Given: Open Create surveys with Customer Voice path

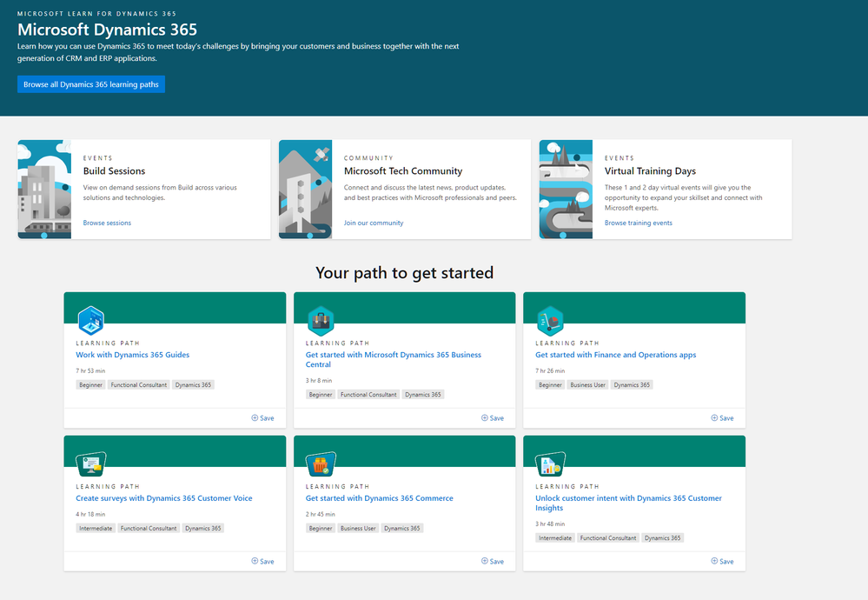Looking at the screenshot, I should [x=164, y=498].
